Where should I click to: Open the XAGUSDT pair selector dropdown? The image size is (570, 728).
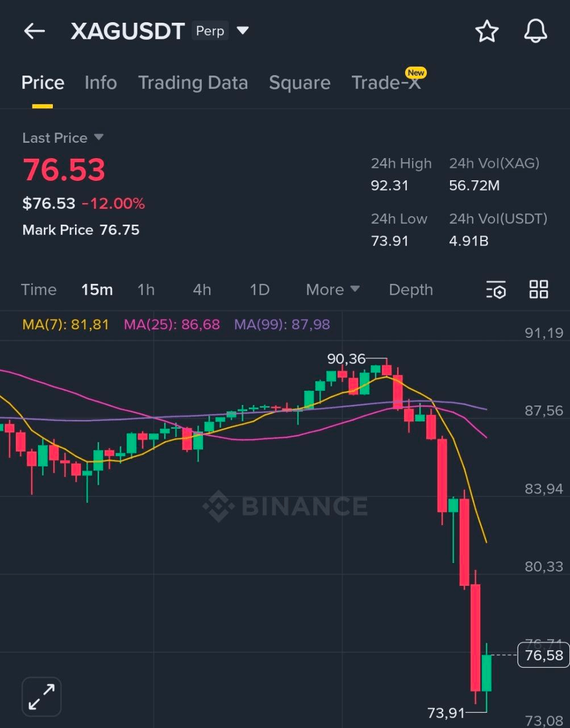(243, 31)
